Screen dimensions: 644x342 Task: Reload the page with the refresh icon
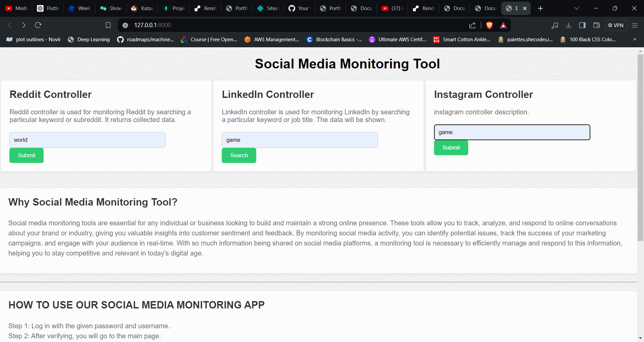pos(38,25)
